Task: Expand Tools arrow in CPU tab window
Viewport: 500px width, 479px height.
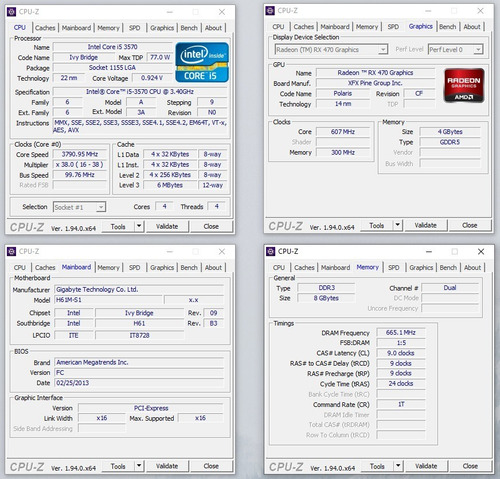Action: [139, 226]
